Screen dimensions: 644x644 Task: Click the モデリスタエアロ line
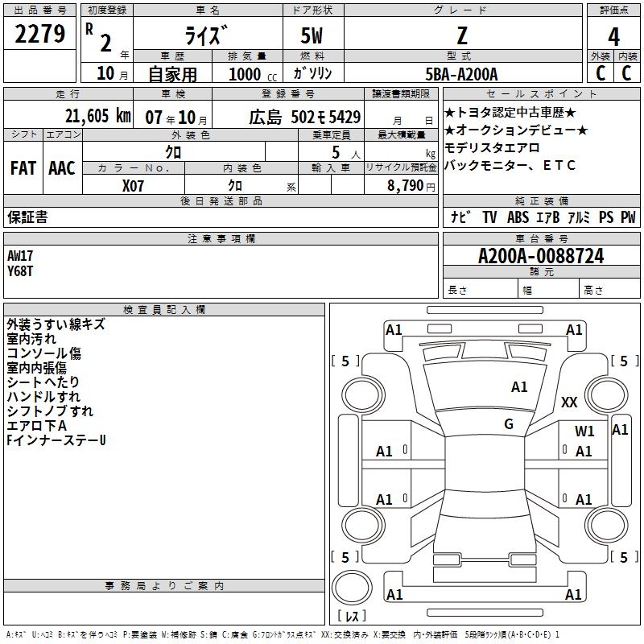click(492, 148)
